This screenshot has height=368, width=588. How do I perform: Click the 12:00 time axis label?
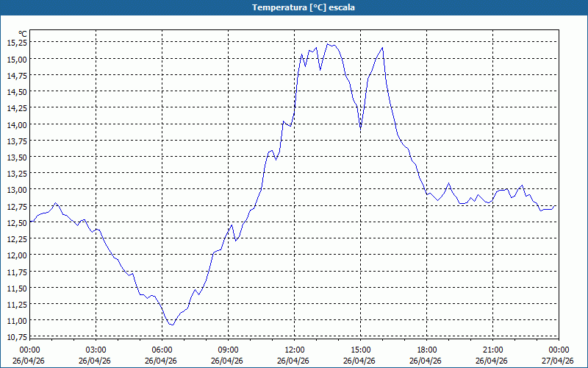295,350
